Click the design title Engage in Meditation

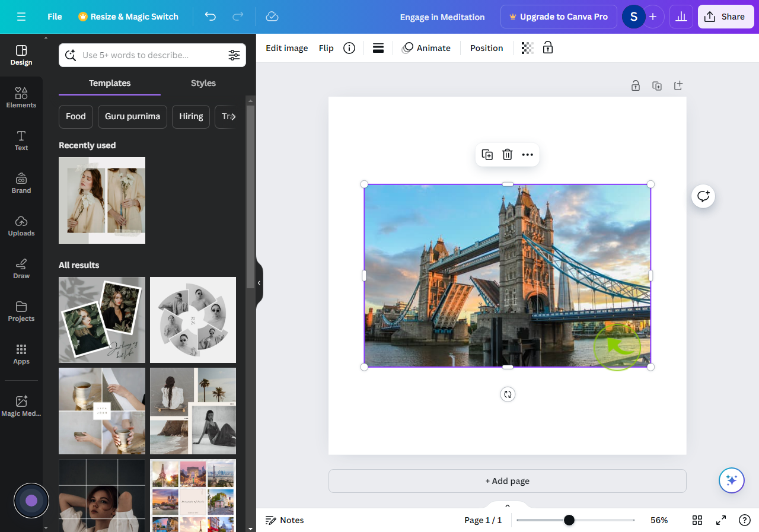click(442, 17)
